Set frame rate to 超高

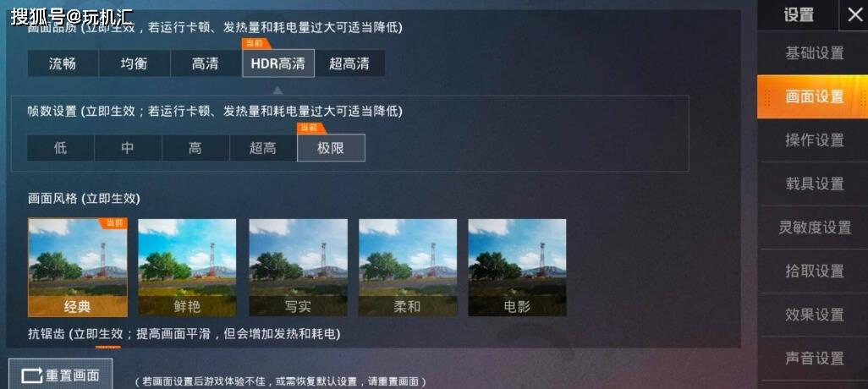click(263, 148)
